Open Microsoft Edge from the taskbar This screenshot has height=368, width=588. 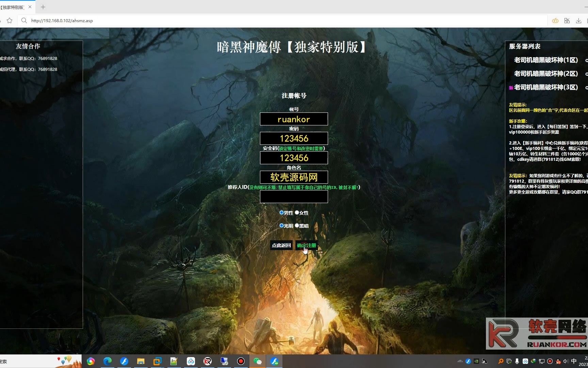click(108, 361)
